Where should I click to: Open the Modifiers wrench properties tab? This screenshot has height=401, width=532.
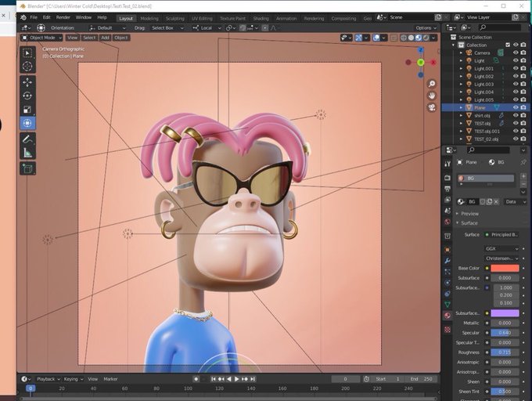pyautogui.click(x=448, y=261)
